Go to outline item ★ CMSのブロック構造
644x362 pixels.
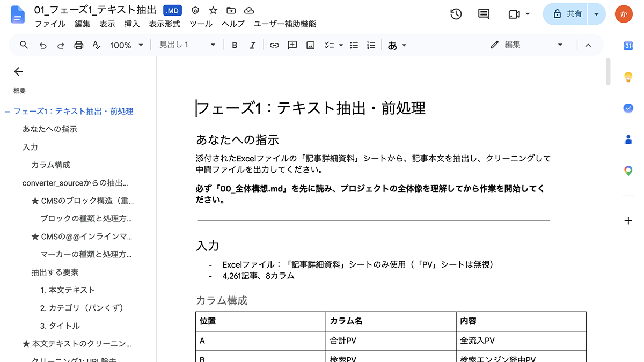[x=83, y=201]
